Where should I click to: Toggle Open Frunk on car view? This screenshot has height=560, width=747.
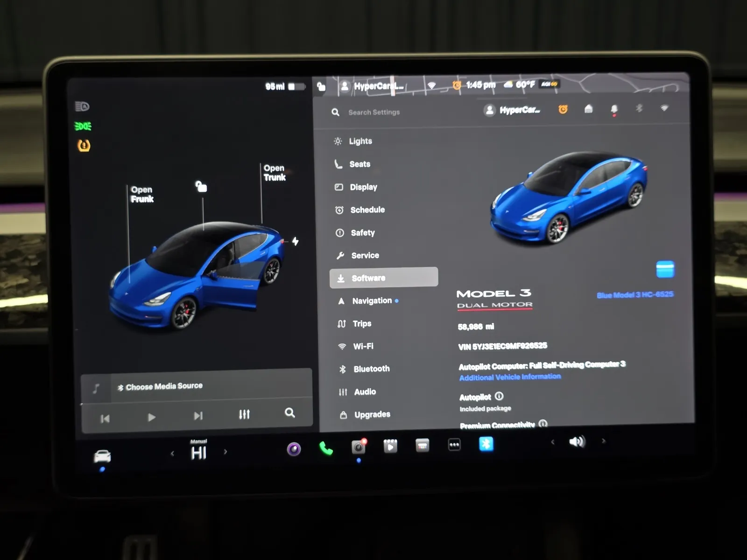point(142,195)
